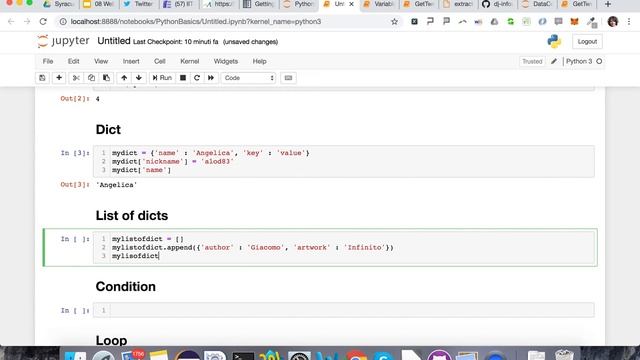Open the cell type dropdown showing Code

pyautogui.click(x=249, y=78)
